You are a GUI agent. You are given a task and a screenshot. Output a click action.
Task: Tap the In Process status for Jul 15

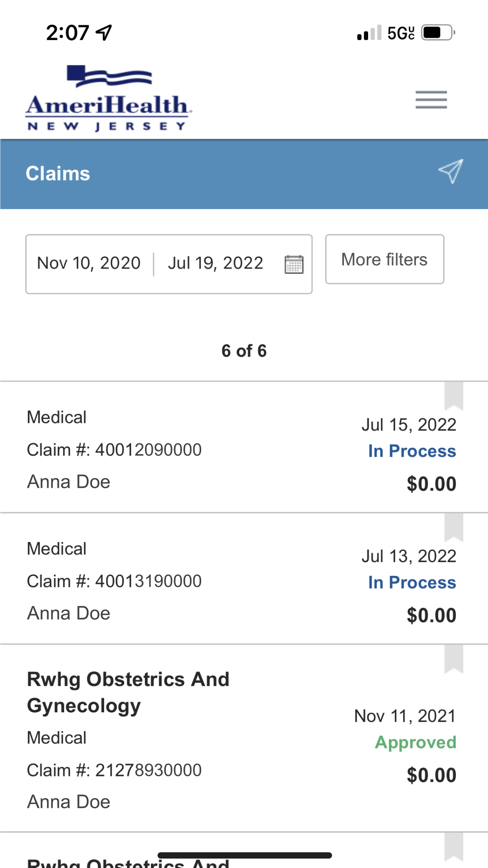click(x=412, y=451)
